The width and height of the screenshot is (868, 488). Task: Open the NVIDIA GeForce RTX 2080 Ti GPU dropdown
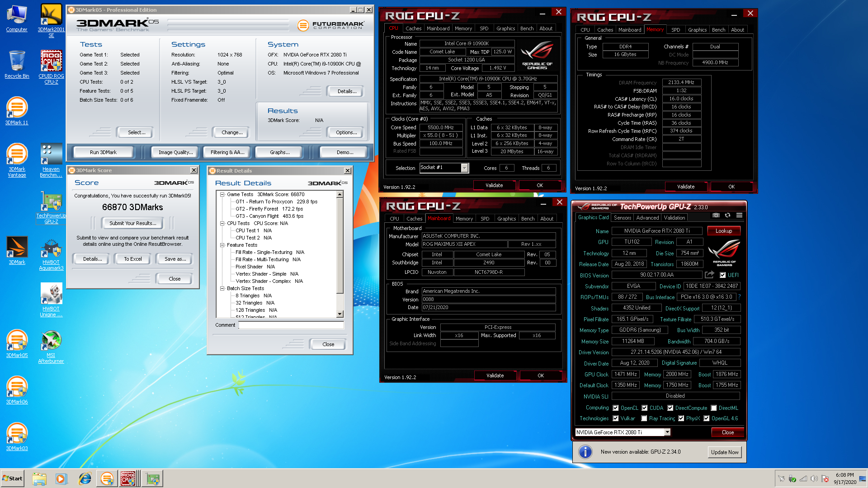[x=667, y=432]
